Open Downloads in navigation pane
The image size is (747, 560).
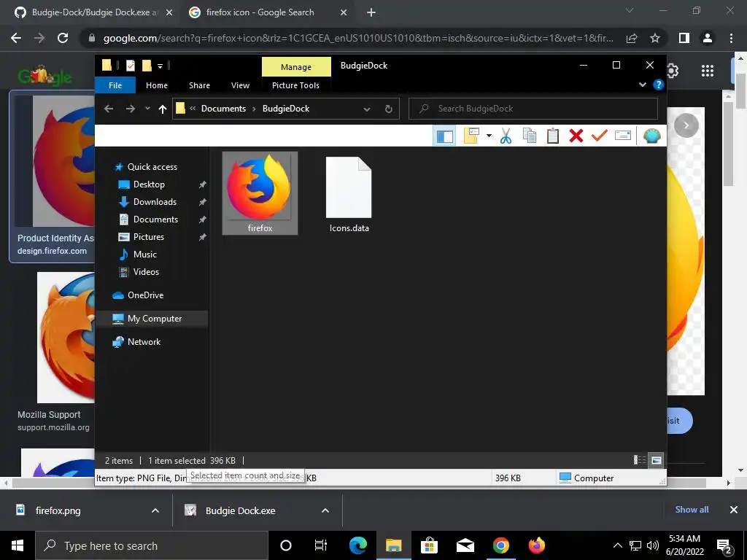point(155,202)
